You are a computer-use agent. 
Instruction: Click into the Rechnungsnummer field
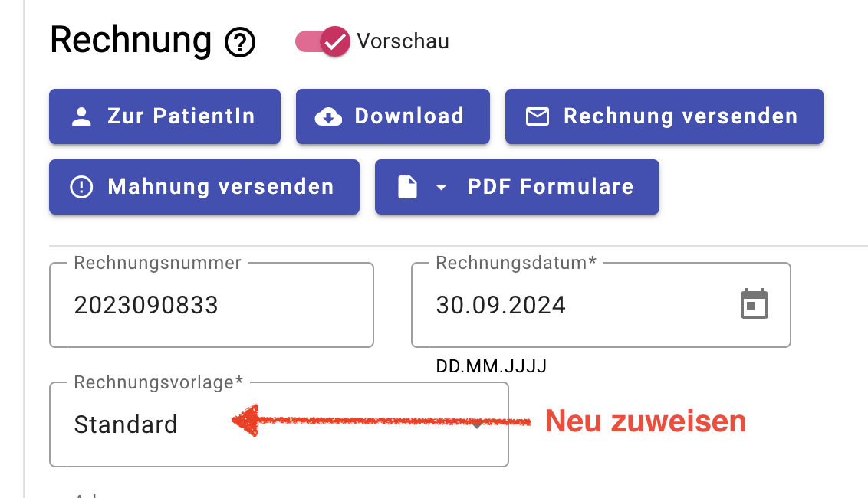212,305
